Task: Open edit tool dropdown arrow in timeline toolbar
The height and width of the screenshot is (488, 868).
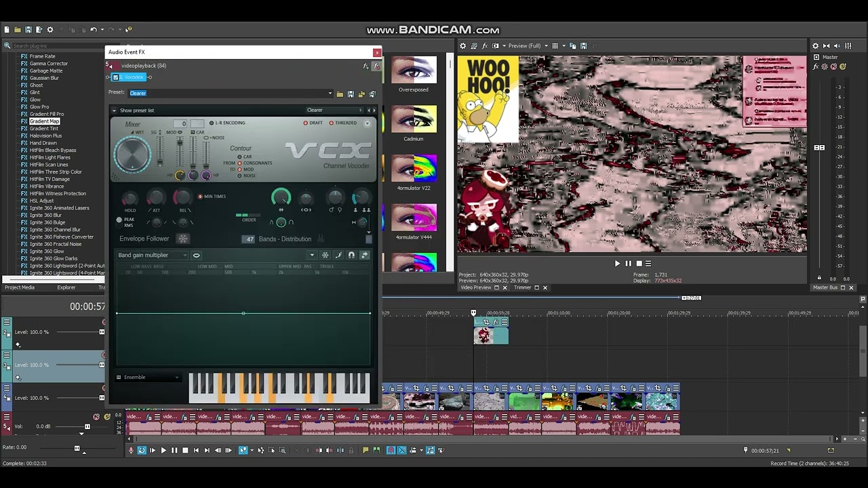Action: (252, 450)
